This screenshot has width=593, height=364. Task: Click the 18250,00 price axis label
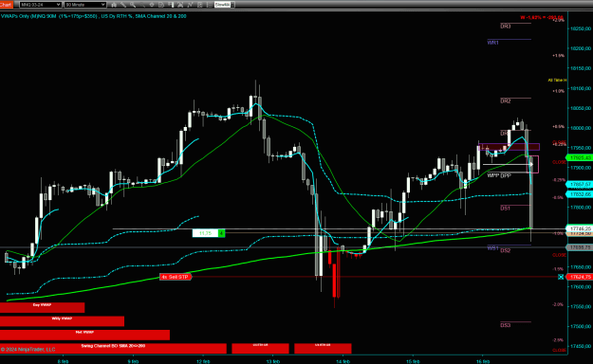coord(581,28)
